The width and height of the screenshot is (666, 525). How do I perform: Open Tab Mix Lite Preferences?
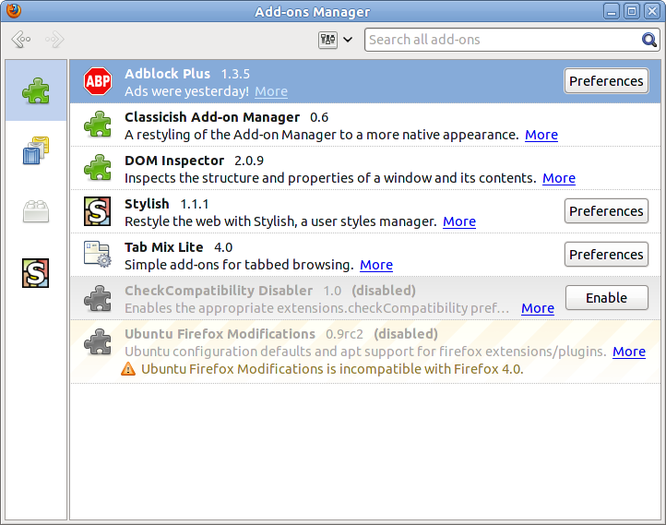pos(606,254)
